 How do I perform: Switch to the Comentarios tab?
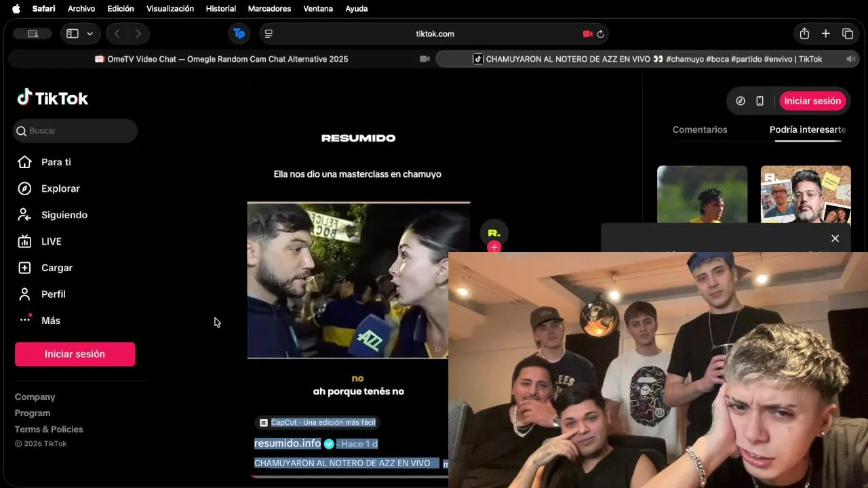pos(700,129)
